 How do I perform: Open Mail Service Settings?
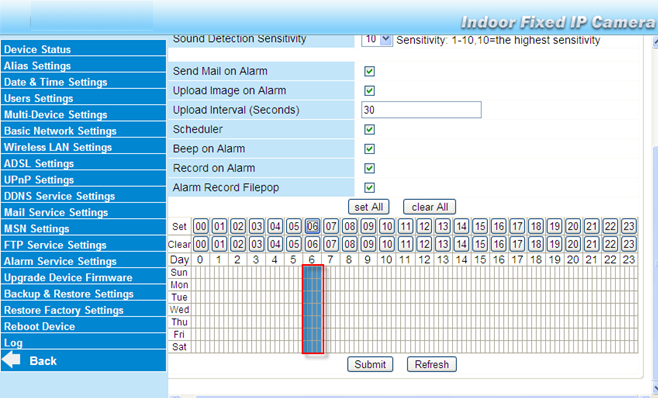83,212
